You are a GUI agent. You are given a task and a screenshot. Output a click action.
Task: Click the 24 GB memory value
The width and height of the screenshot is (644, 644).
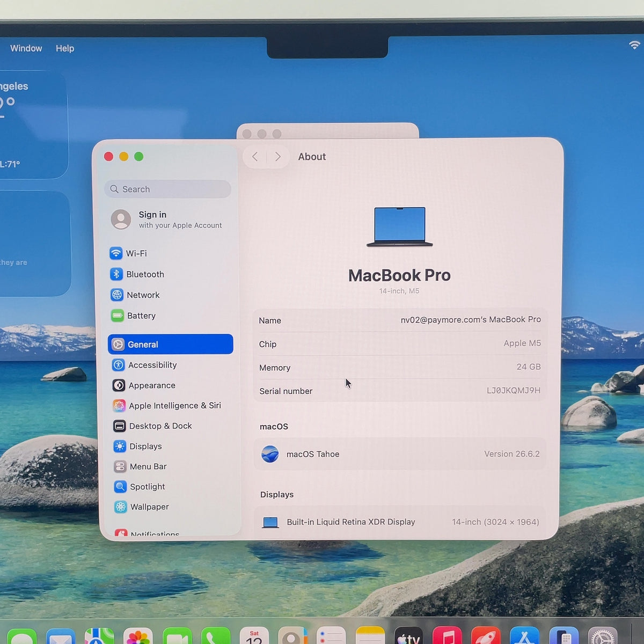529,367
